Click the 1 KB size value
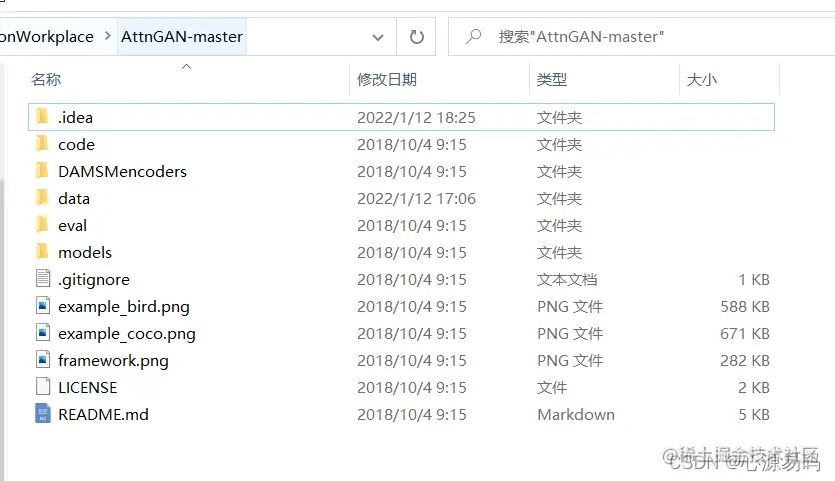Image resolution: width=835 pixels, height=481 pixels. [754, 280]
